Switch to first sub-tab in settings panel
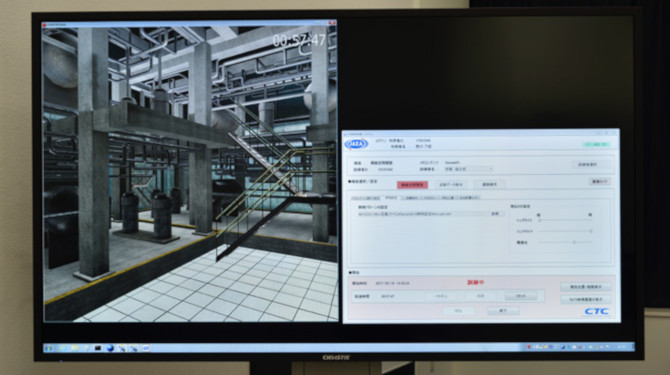670x375 pixels. (366, 198)
